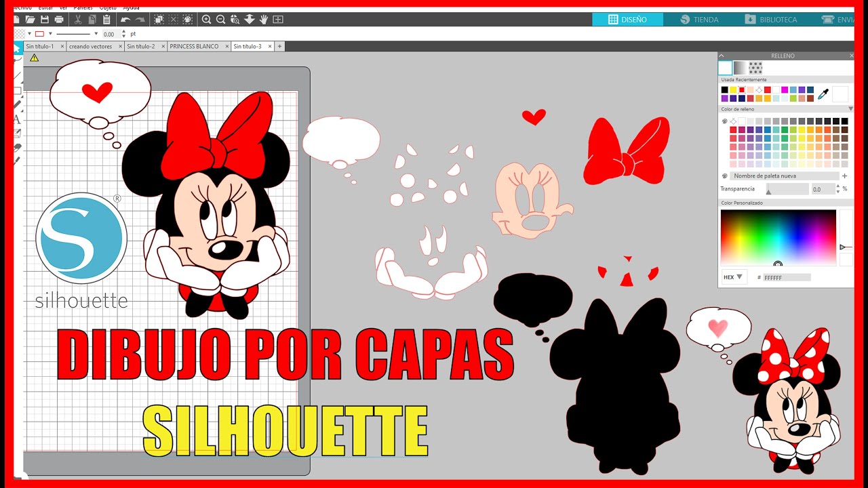Switch to the Sin título-1 tab
868x488 pixels.
[x=40, y=46]
